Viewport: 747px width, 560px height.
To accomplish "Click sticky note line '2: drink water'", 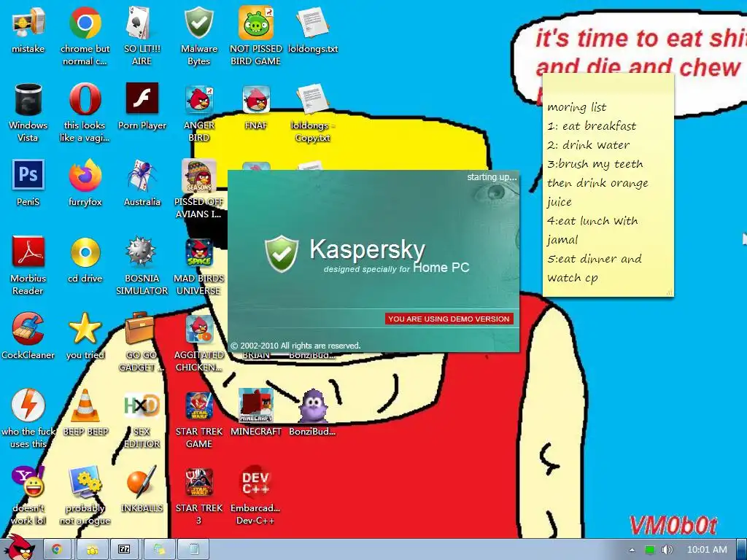I will [x=589, y=145].
